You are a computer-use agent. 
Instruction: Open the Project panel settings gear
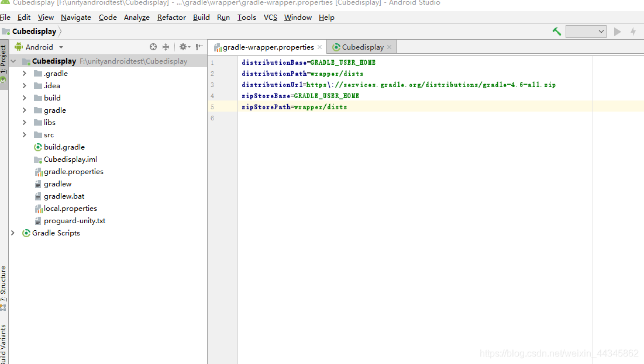coord(184,47)
